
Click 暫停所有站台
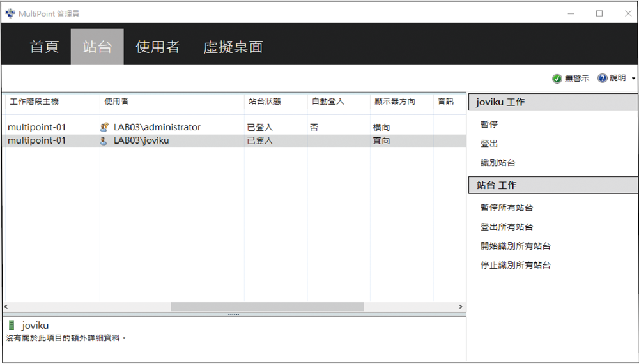[507, 208]
